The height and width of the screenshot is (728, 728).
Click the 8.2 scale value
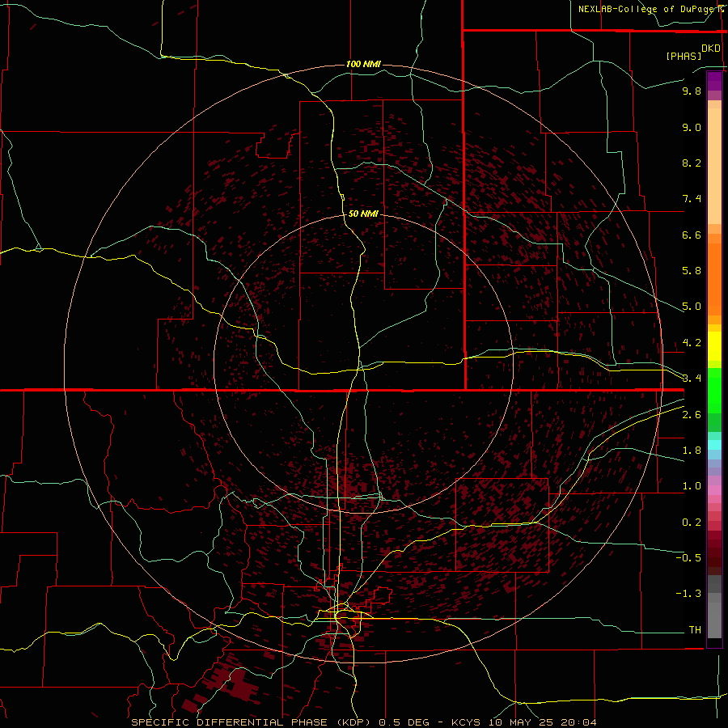tap(692, 163)
